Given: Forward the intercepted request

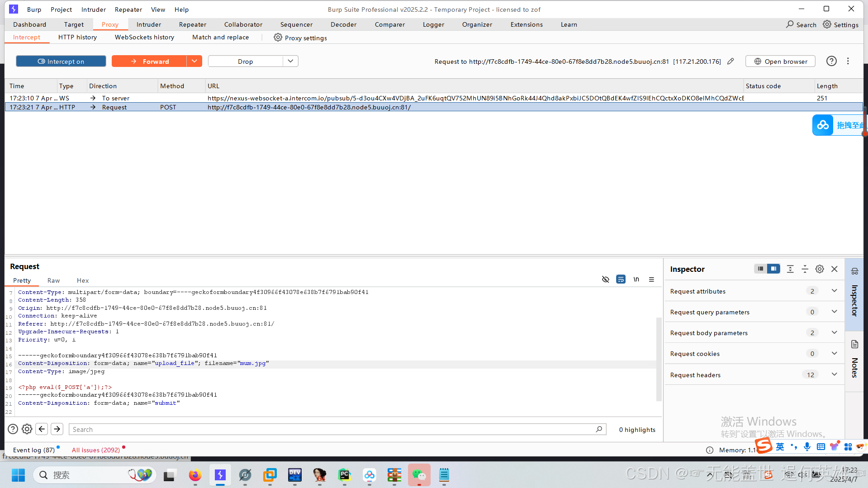Looking at the screenshot, I should (x=149, y=62).
